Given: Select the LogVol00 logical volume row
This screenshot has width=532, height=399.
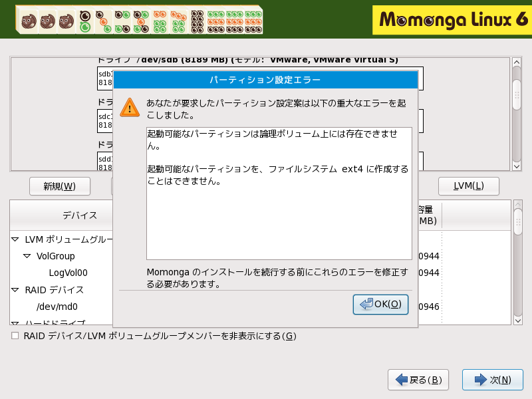Looking at the screenshot, I should [x=68, y=273].
